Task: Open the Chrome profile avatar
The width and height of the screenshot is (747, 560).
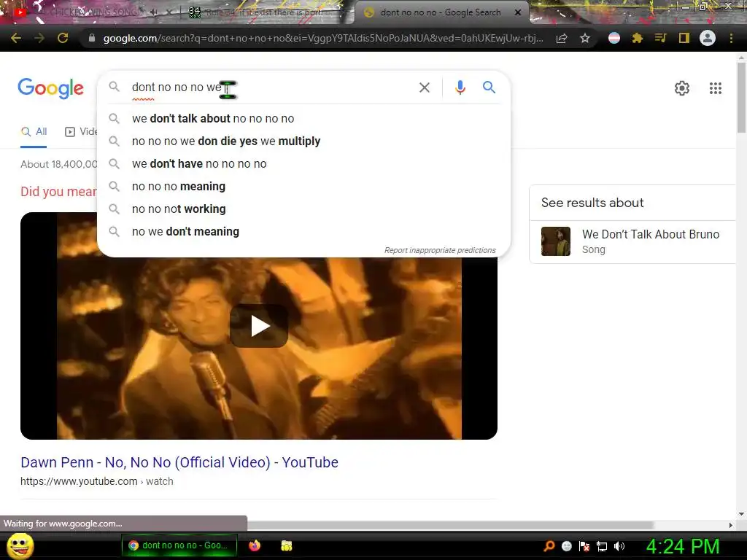Action: coord(708,38)
